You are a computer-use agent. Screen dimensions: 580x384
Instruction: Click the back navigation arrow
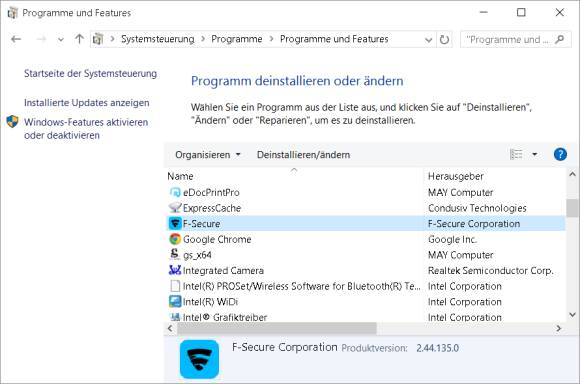16,39
